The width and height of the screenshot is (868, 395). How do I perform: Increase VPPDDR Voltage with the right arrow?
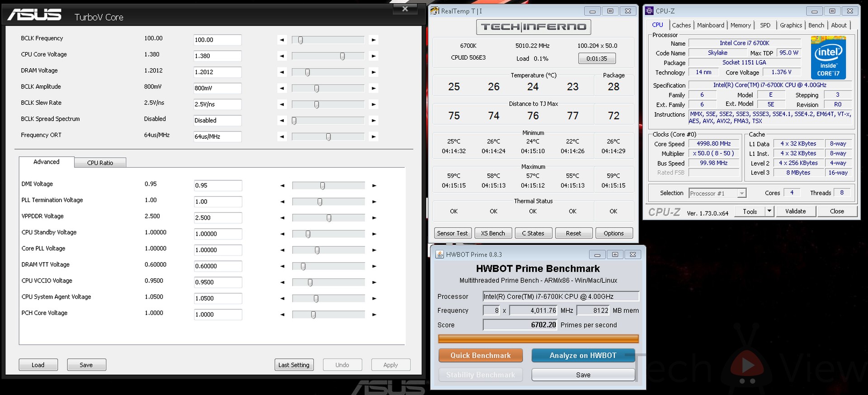[374, 218]
